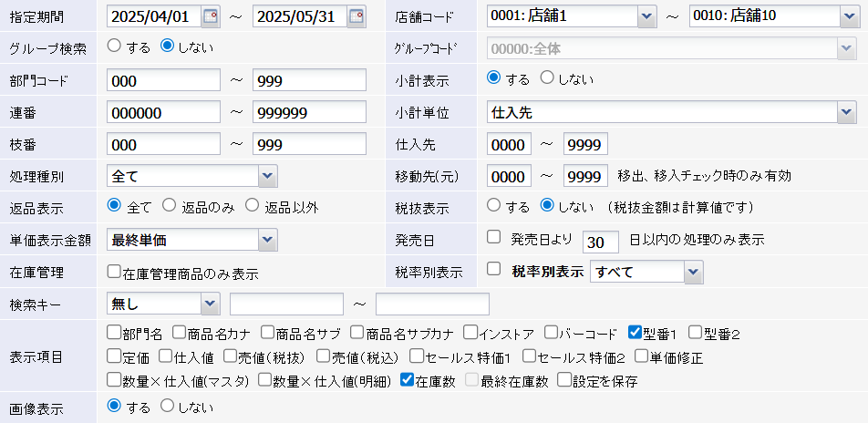
Task: Click the 部門コード start field 000
Action: tap(163, 80)
